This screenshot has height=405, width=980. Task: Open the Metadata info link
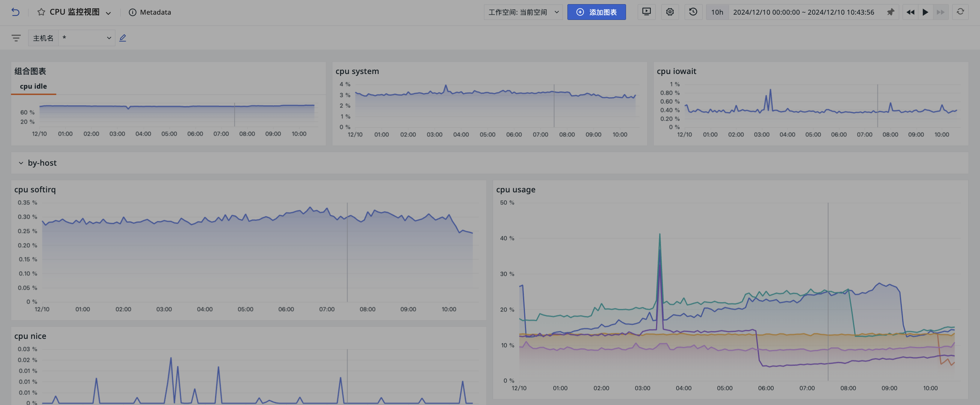(x=150, y=12)
